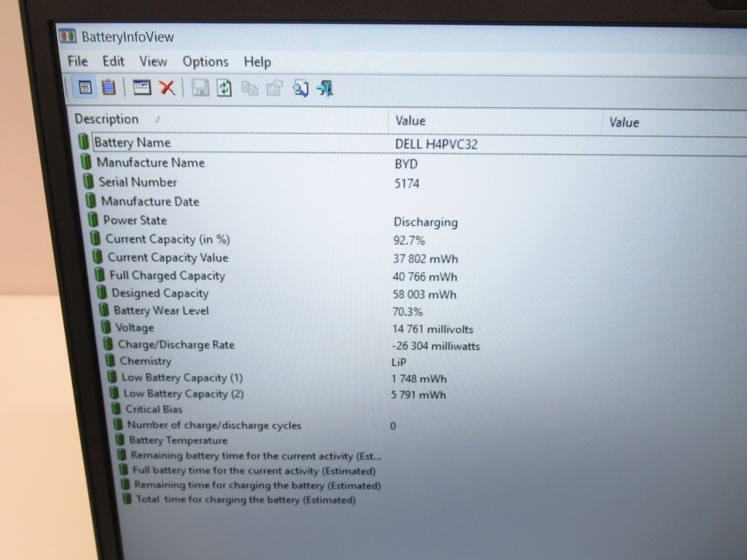Click the Discharging power state value

tap(426, 222)
